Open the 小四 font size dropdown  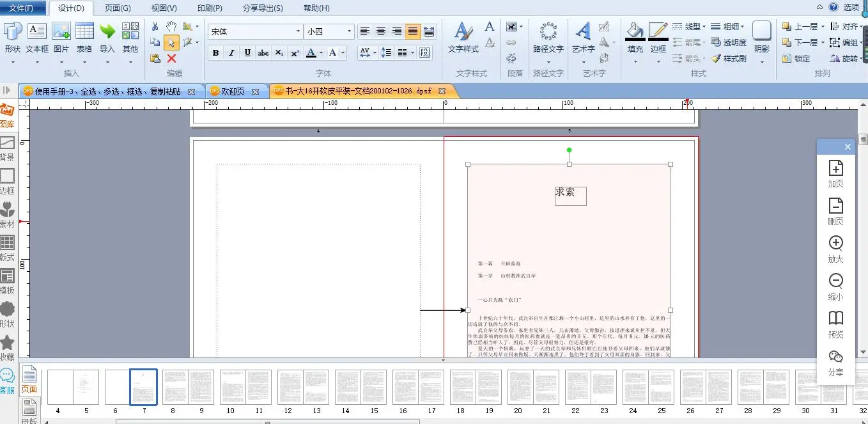tap(349, 31)
